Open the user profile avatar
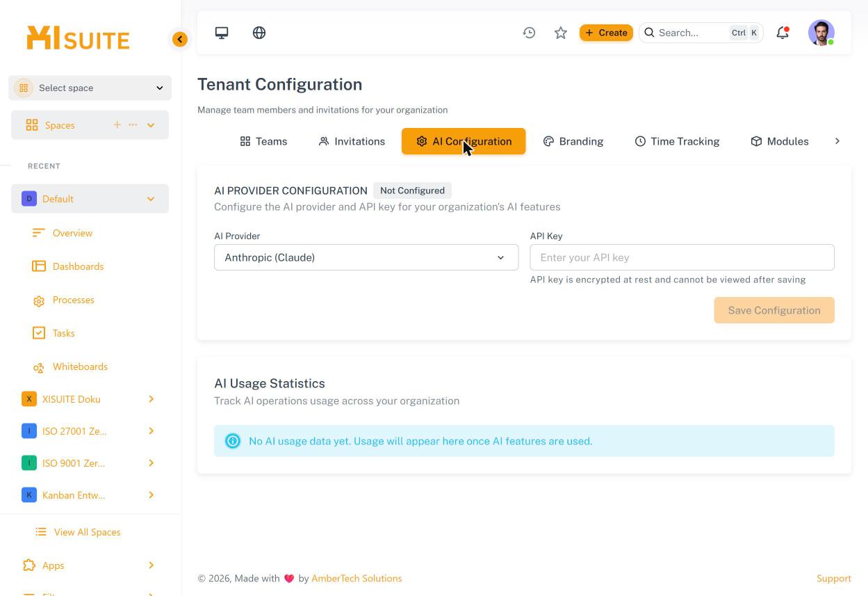Screen dimensions: 868x596 821,33
